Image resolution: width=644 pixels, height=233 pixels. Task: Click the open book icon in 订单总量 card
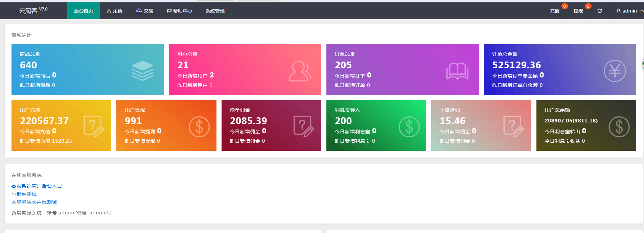(457, 71)
